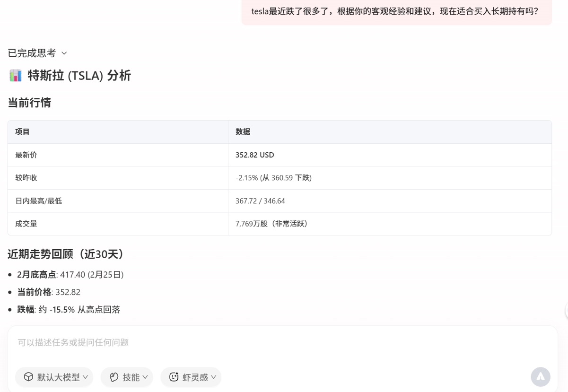Click the user message bubble about tesla

(396, 12)
